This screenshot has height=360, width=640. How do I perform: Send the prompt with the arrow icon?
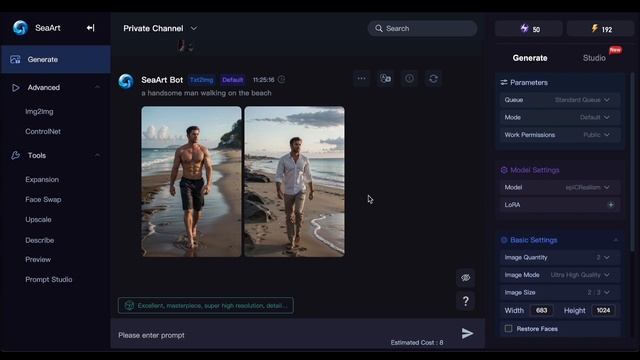point(467,333)
